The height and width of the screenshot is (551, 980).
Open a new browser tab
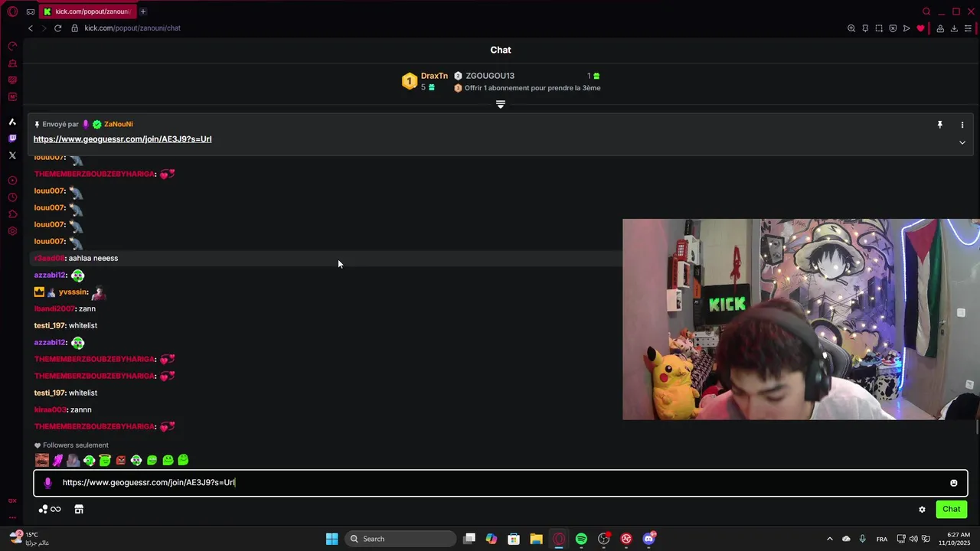(x=143, y=11)
